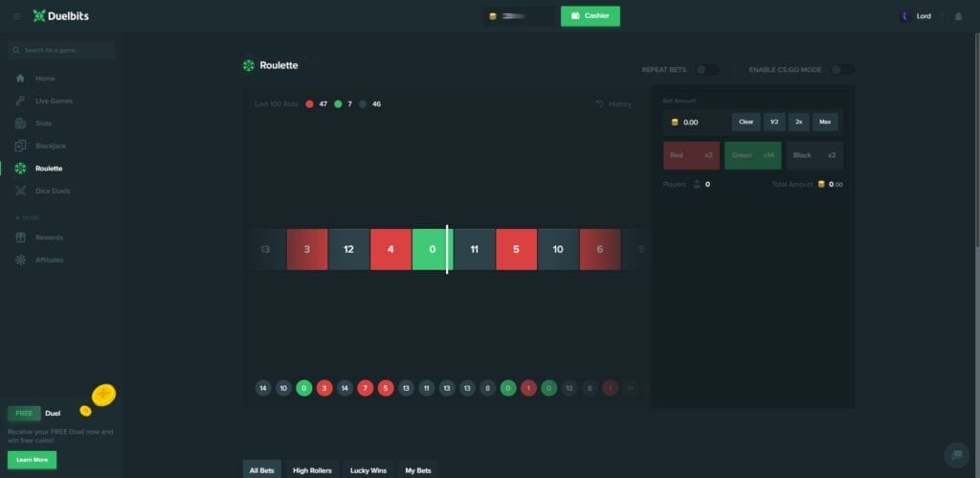Double the bet with 2x
The image size is (980, 478).
click(799, 122)
